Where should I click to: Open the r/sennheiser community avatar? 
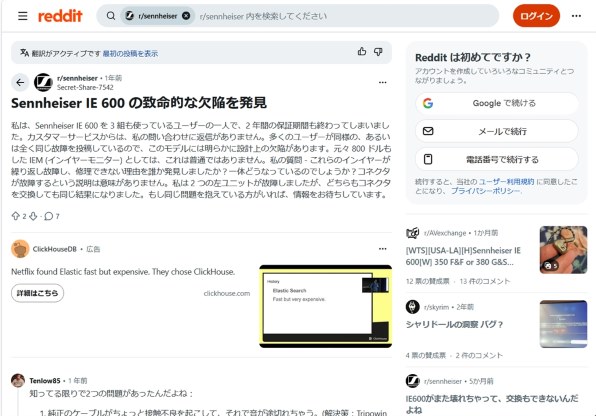point(43,82)
